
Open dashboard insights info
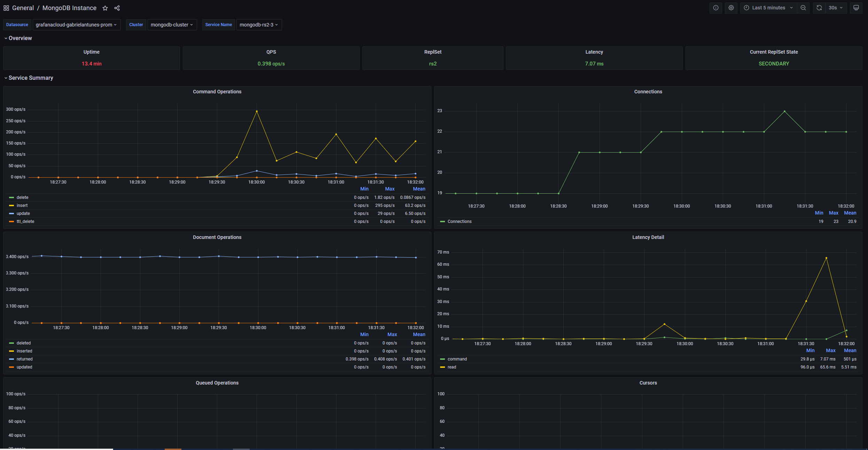pyautogui.click(x=716, y=8)
